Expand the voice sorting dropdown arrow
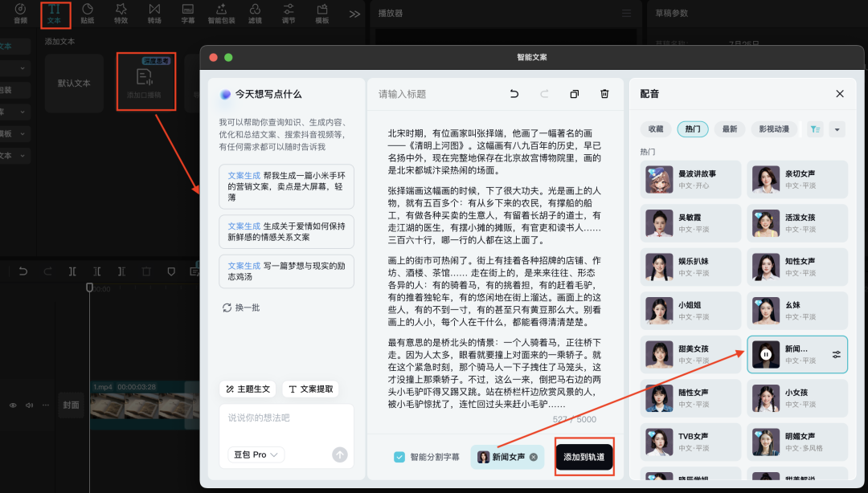 pos(838,128)
